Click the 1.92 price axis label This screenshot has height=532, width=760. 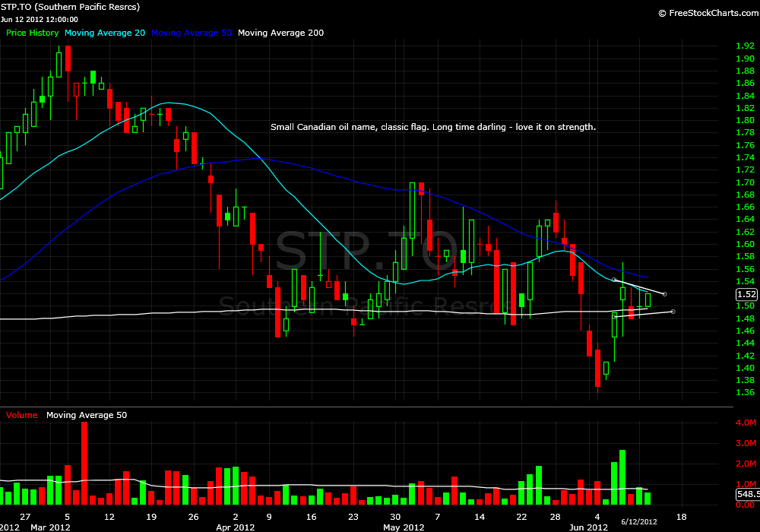click(745, 46)
